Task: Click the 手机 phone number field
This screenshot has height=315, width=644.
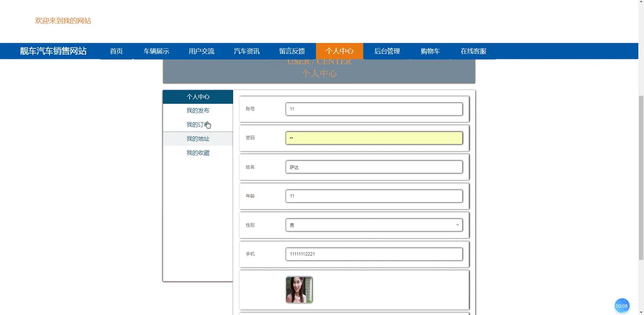Action: pyautogui.click(x=374, y=254)
